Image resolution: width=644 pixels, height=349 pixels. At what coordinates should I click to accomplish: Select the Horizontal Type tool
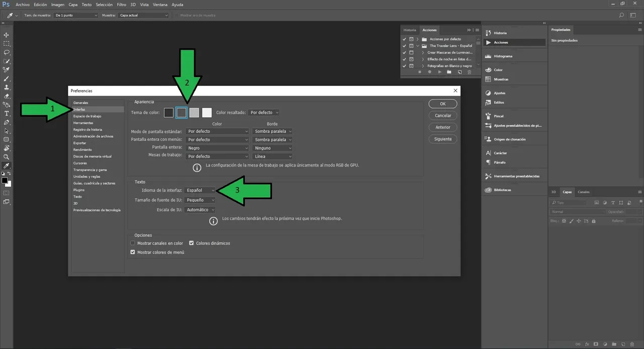[7, 114]
